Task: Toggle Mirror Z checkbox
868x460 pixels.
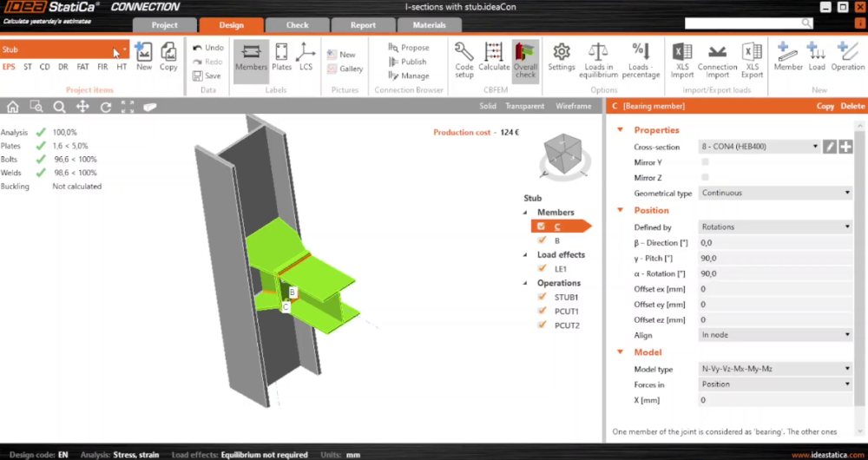Action: coord(705,177)
